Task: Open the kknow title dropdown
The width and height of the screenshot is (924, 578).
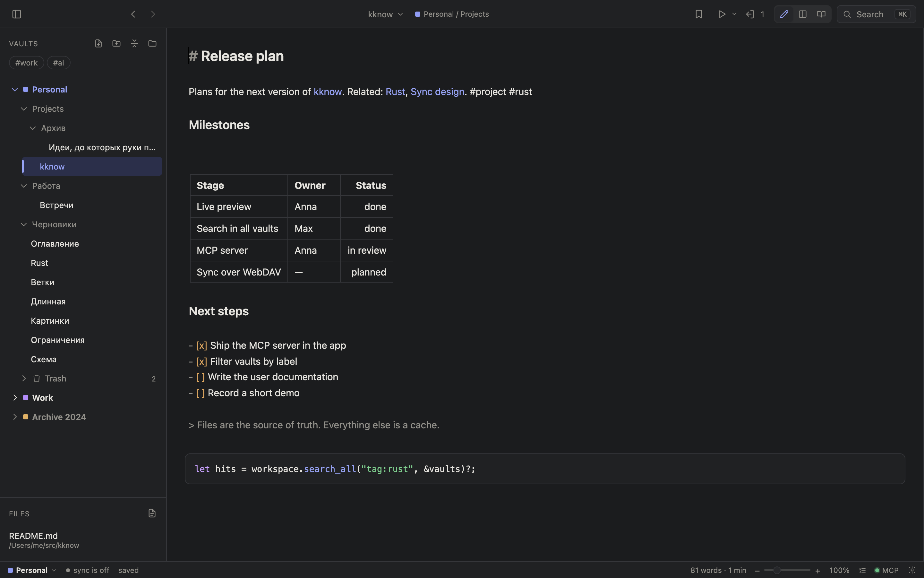Action: tap(385, 14)
